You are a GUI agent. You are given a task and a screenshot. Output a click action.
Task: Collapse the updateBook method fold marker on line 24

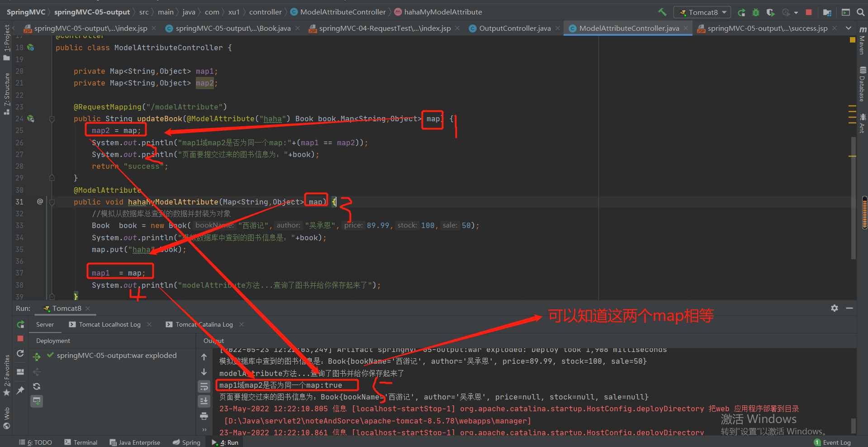pyautogui.click(x=52, y=119)
